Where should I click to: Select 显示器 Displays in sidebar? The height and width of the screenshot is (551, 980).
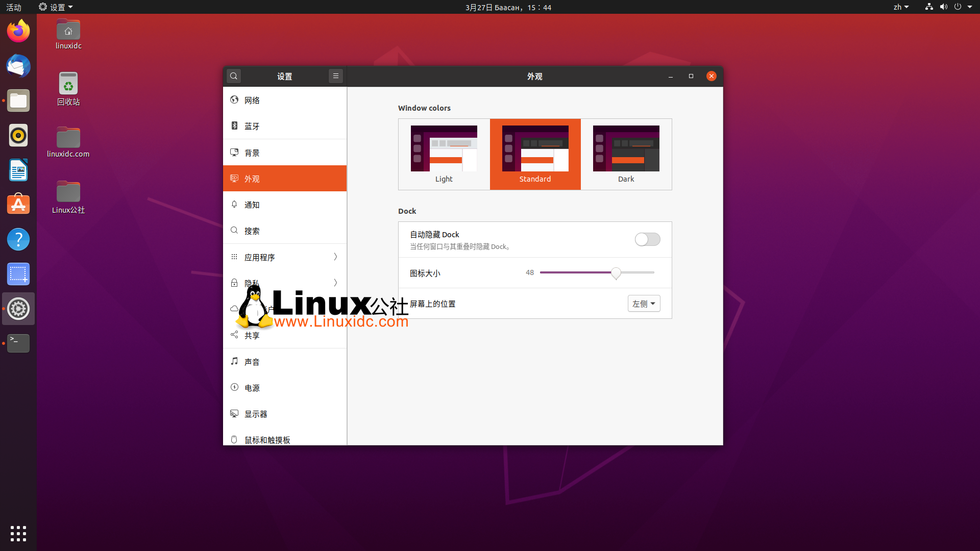(x=285, y=414)
